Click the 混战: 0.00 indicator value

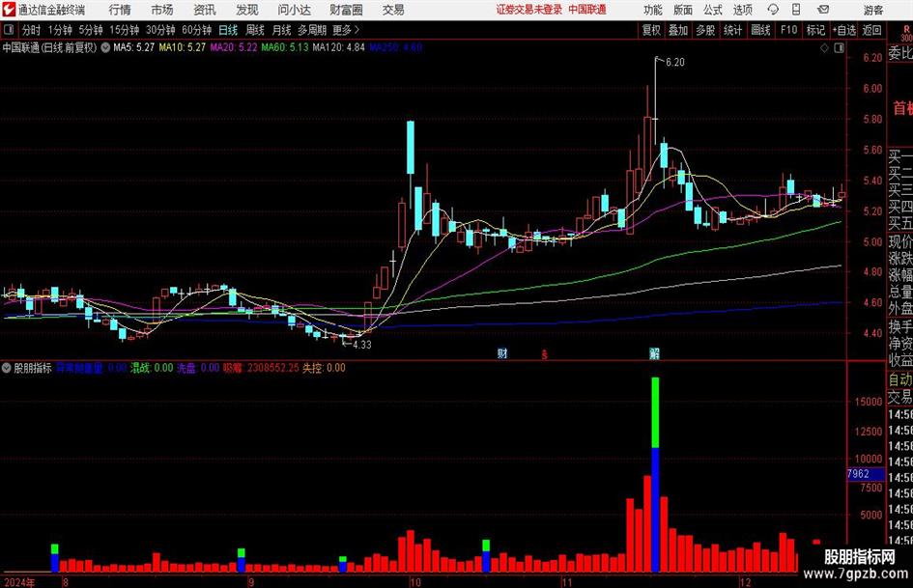(152, 368)
